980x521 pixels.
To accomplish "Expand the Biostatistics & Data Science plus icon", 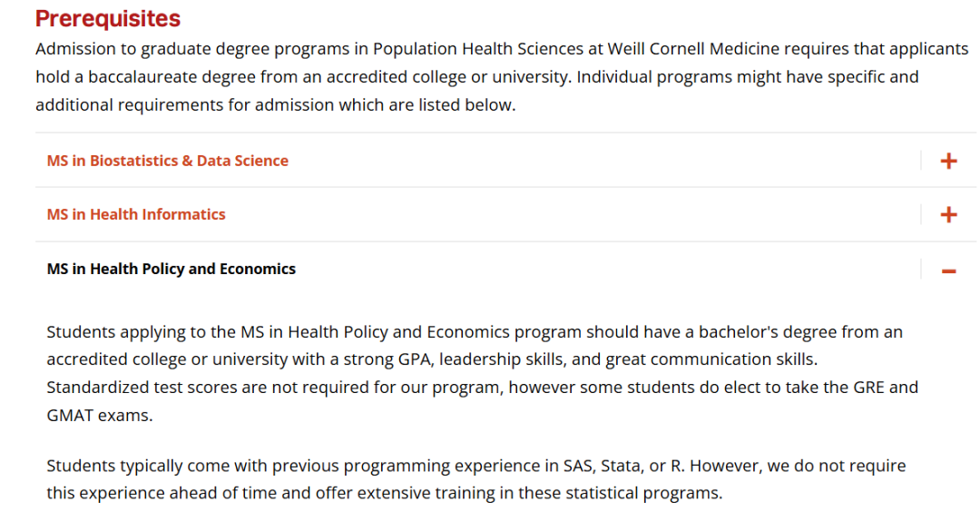I will tap(948, 162).
